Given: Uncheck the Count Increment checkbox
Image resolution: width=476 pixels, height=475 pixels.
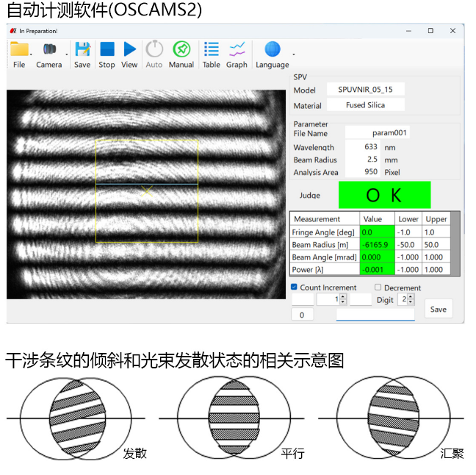Looking at the screenshot, I should [x=294, y=287].
